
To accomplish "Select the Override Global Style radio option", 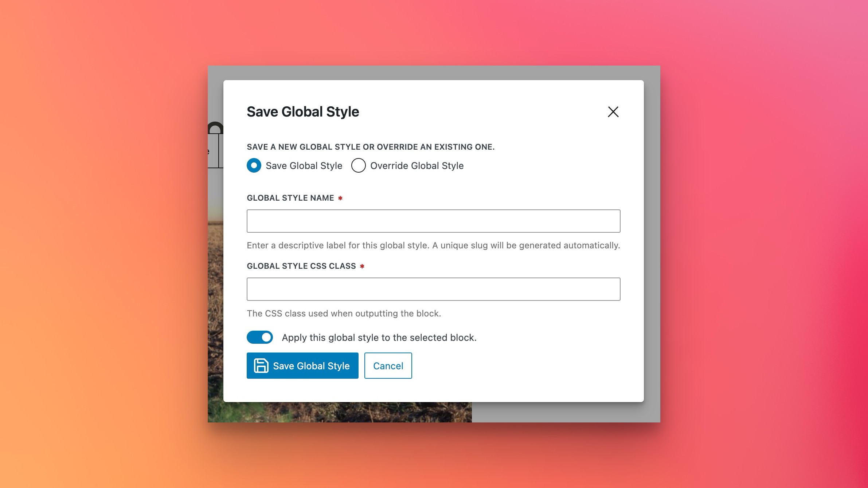I will [358, 165].
